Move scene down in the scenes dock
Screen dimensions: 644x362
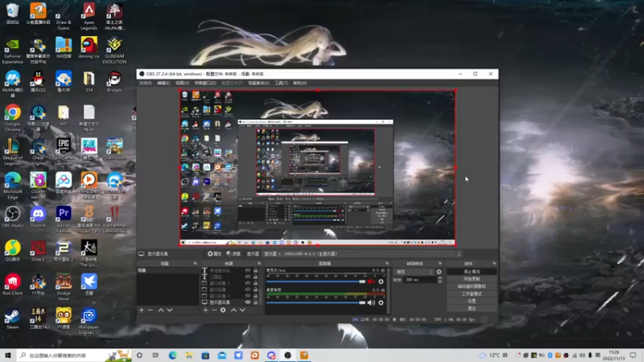(x=170, y=311)
